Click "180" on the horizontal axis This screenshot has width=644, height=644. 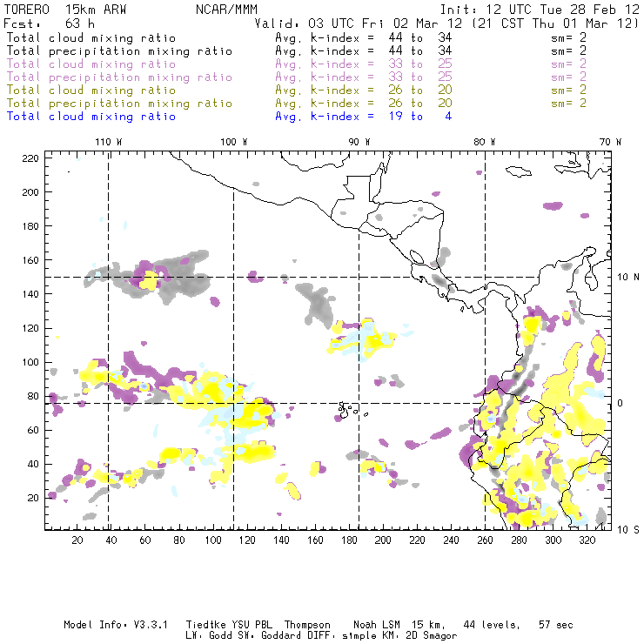[349, 540]
